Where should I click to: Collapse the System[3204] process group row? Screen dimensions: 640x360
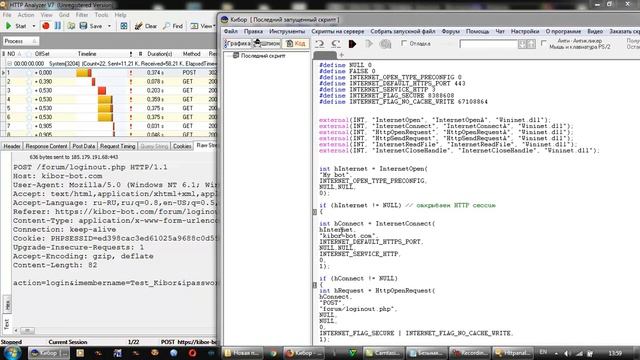tap(9, 64)
